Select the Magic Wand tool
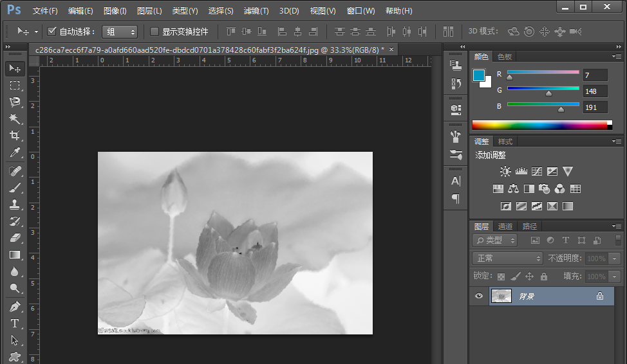The height and width of the screenshot is (364, 627). [15, 119]
